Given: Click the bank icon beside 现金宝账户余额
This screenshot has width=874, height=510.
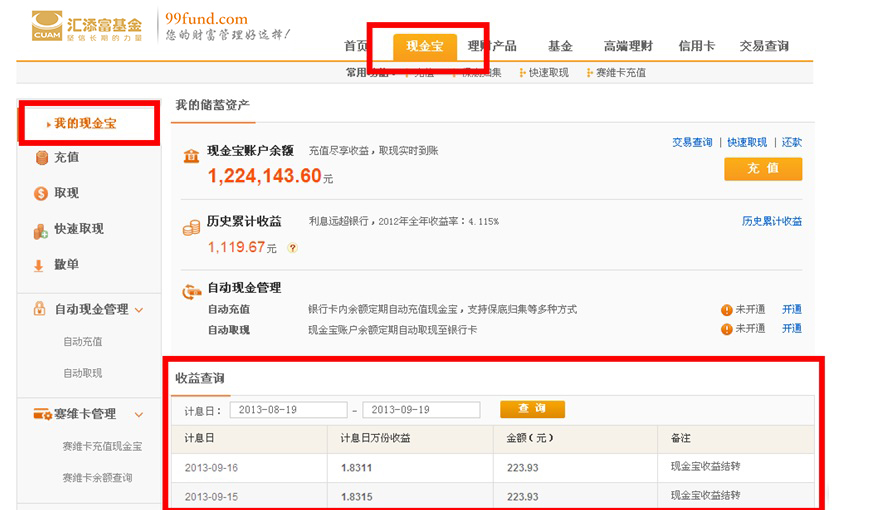Looking at the screenshot, I should pos(190,155).
